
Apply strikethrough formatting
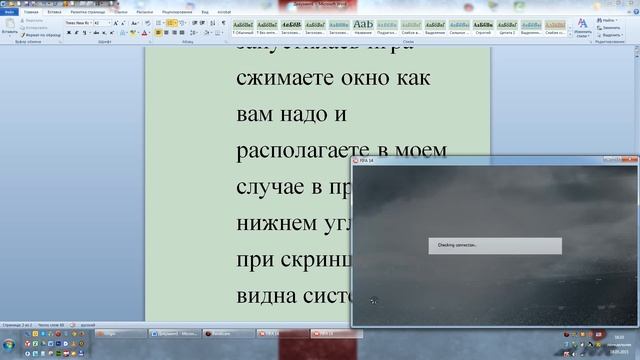point(96,33)
